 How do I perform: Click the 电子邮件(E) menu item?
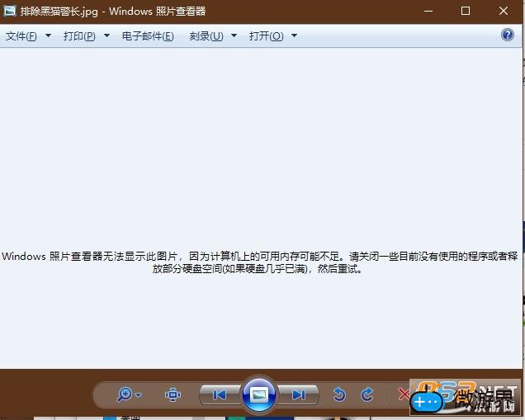click(x=148, y=35)
